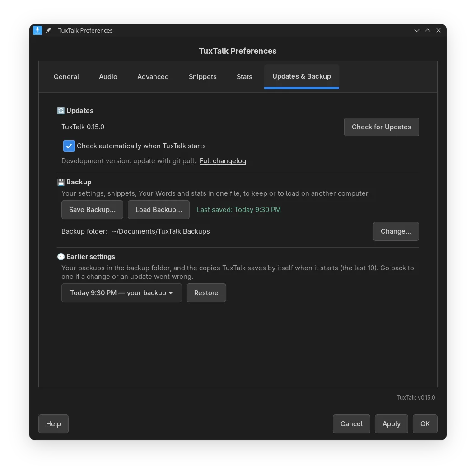Cancel the preferences dialog
Viewport: 476px width, 475px height.
pos(351,423)
